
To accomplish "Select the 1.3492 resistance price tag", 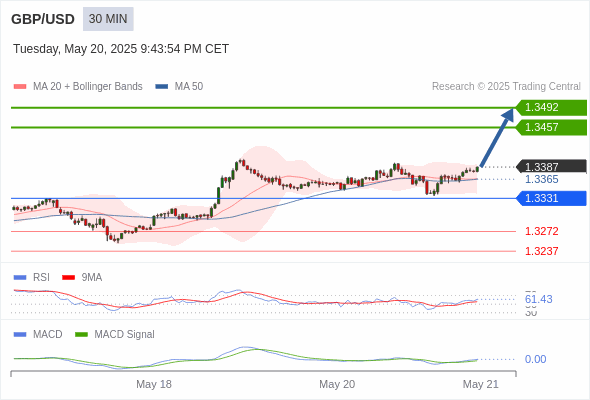I will click(x=551, y=107).
